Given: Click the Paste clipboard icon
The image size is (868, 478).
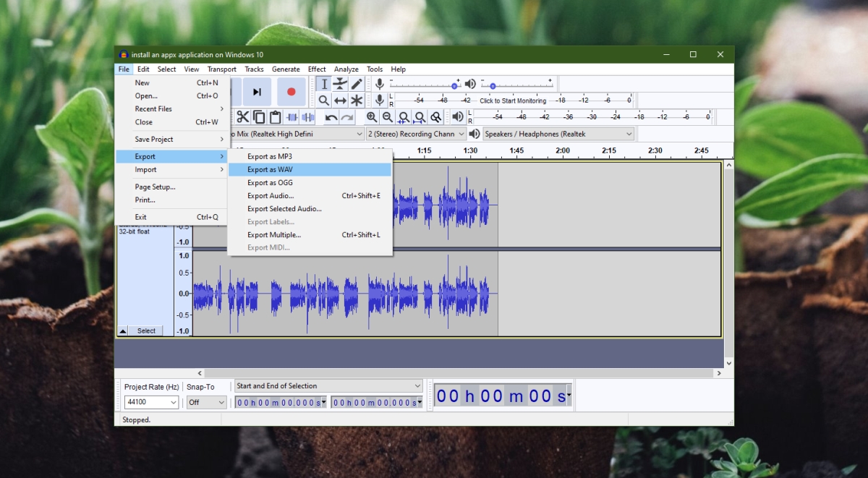Looking at the screenshot, I should pos(275,117).
